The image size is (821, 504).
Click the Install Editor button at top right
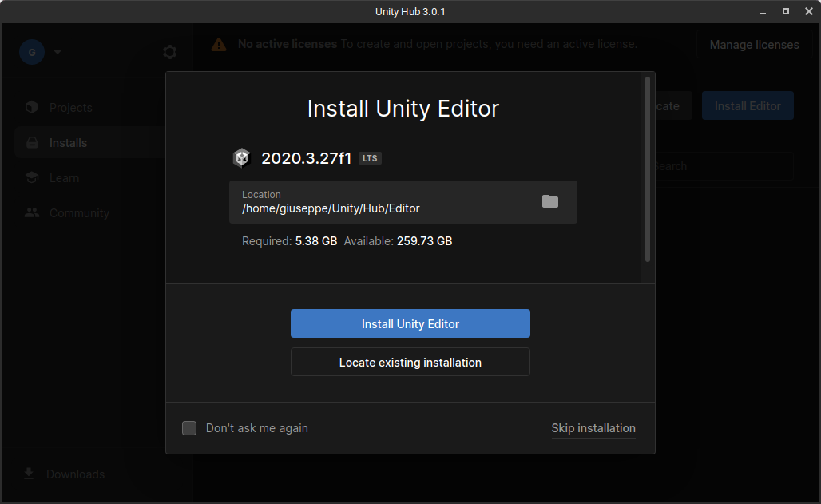(x=748, y=105)
